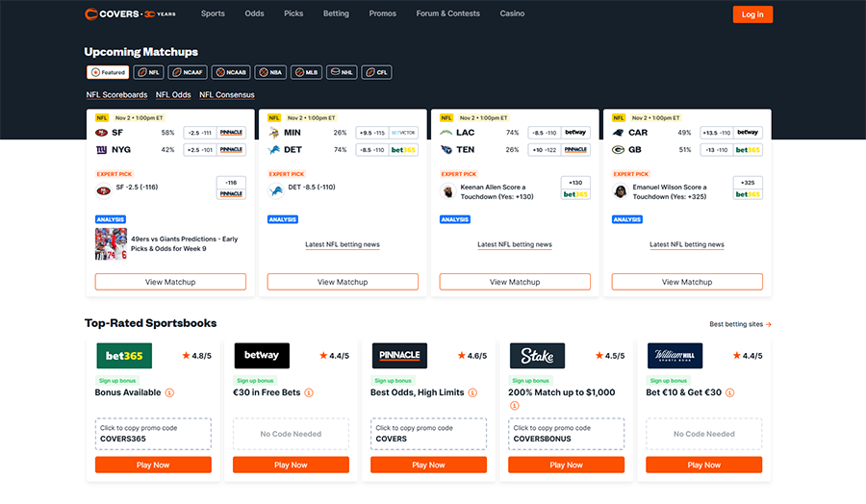Image resolution: width=866 pixels, height=504 pixels.
Task: Click the +325 bet365 expert pick odds
Action: click(748, 188)
